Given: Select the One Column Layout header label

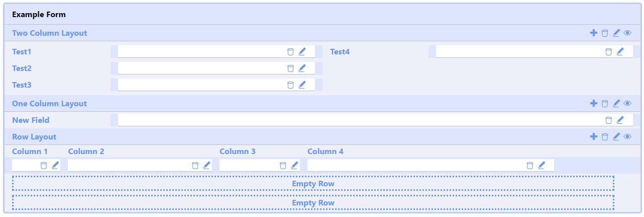Looking at the screenshot, I should pos(49,103).
